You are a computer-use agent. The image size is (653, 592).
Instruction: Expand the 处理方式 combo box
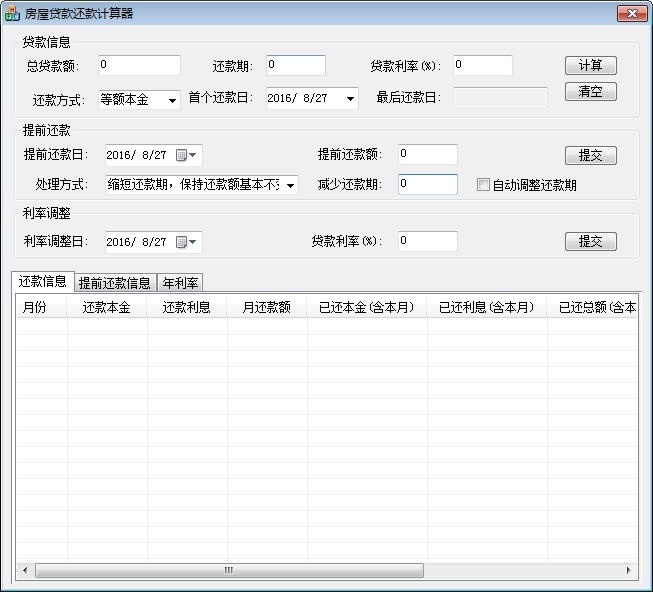290,185
